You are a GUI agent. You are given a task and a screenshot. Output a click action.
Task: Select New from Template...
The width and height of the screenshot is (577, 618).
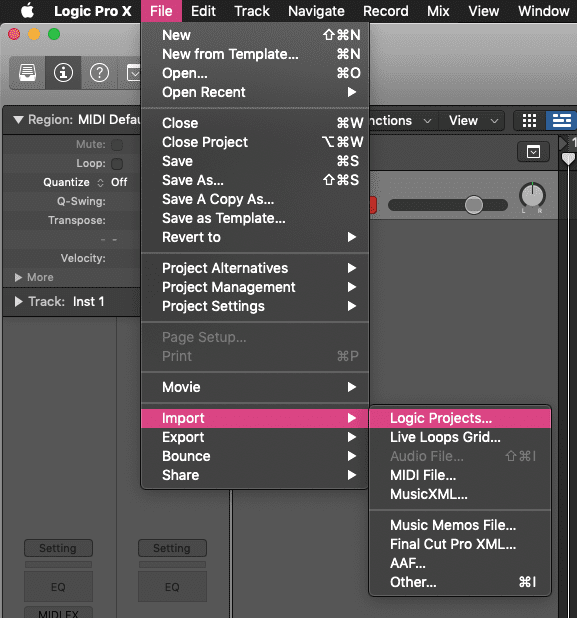coord(255,54)
